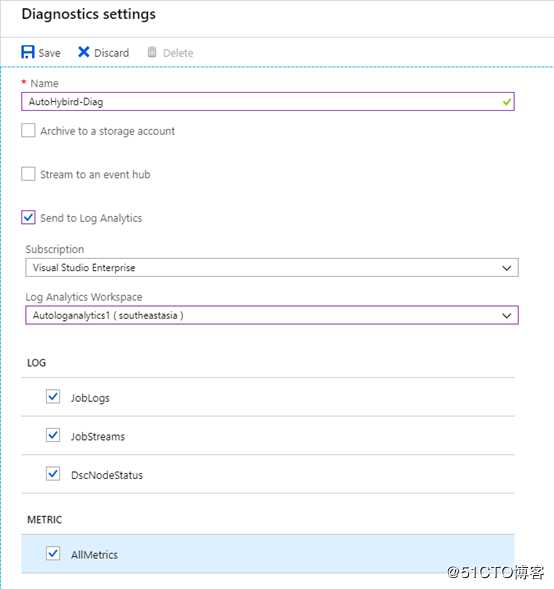Enable Archive to a storage account
The height and width of the screenshot is (589, 554).
[28, 130]
